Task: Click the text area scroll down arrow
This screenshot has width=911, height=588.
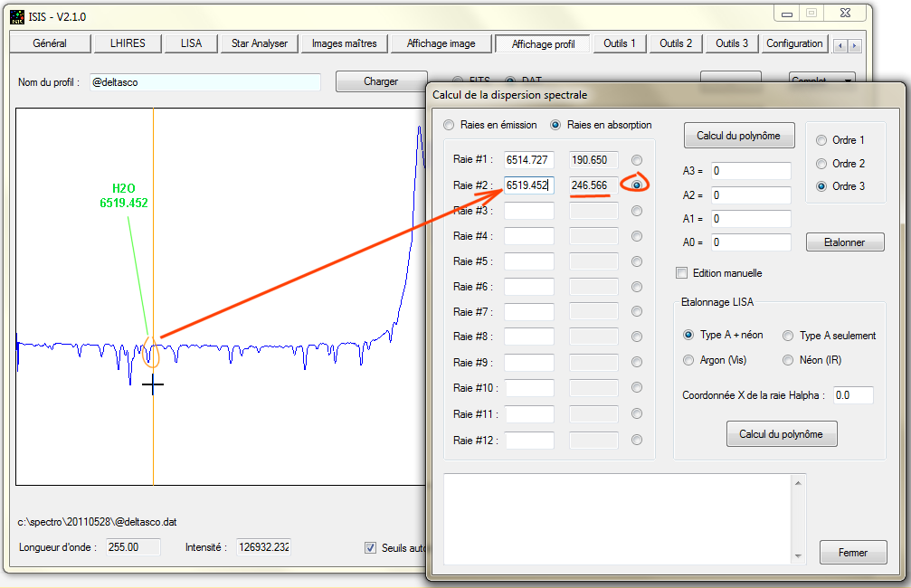Action: pyautogui.click(x=797, y=555)
